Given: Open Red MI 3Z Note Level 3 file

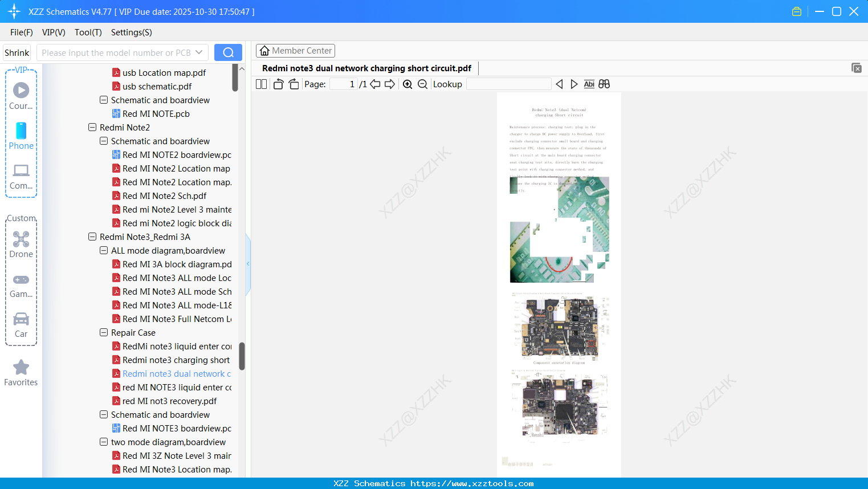Looking at the screenshot, I should tap(177, 455).
